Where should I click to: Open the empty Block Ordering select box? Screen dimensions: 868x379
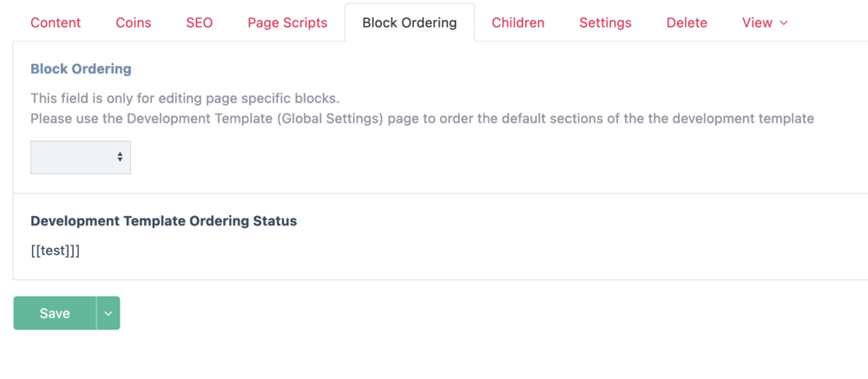pyautogui.click(x=80, y=158)
